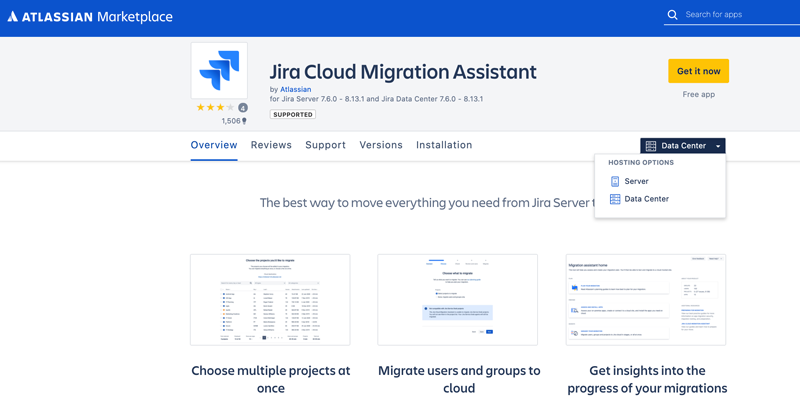Click the star rating under app logo
The image size is (800, 407).
pos(215,107)
